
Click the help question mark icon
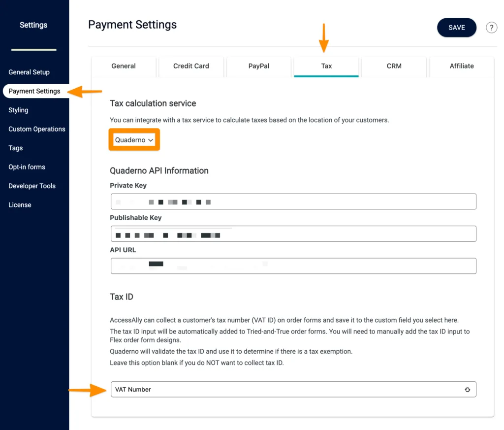pyautogui.click(x=491, y=28)
